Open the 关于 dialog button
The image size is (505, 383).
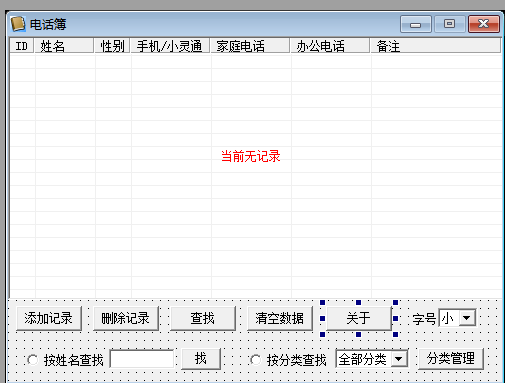tap(359, 318)
